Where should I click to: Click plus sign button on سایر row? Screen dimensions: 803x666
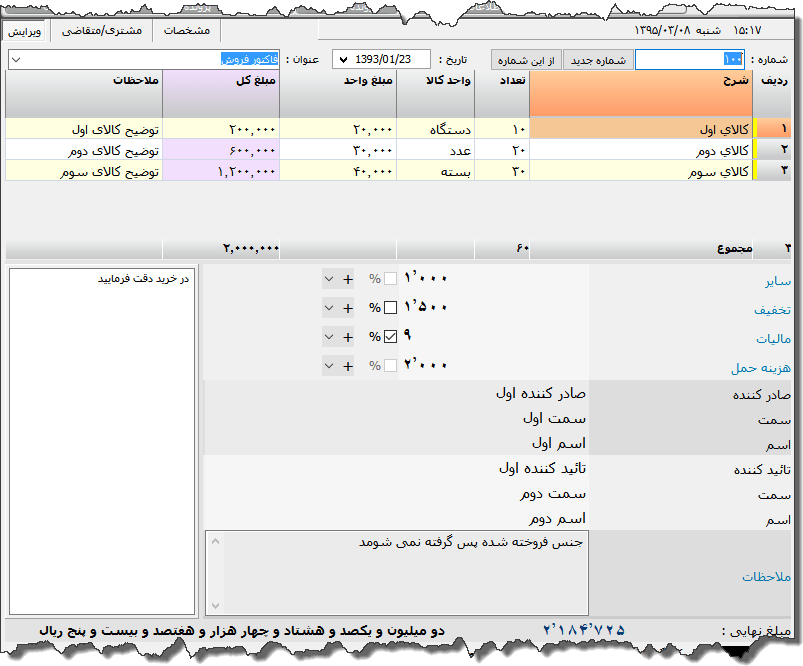[347, 279]
